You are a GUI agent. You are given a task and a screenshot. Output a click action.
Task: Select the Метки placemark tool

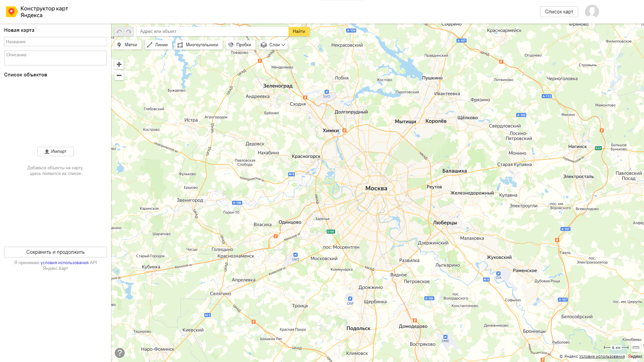(x=128, y=45)
